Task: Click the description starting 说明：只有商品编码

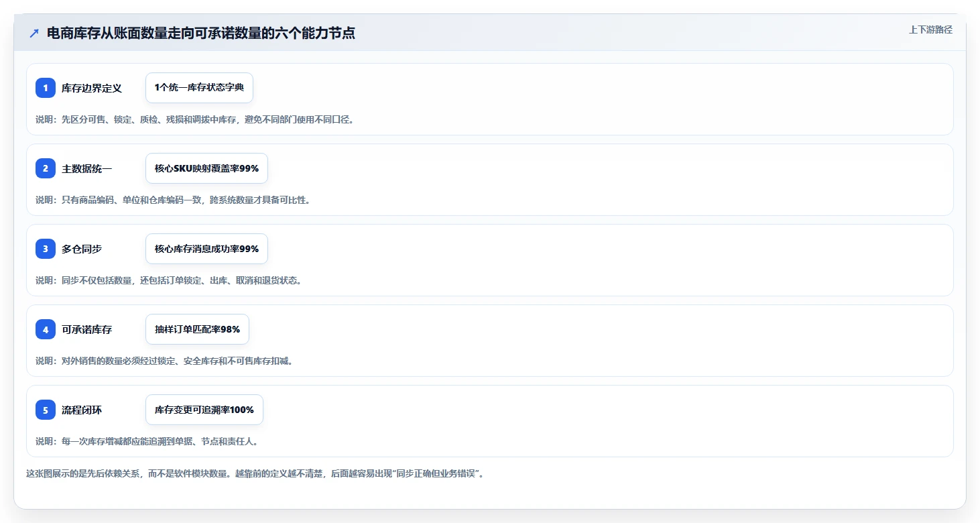Action: click(x=173, y=200)
